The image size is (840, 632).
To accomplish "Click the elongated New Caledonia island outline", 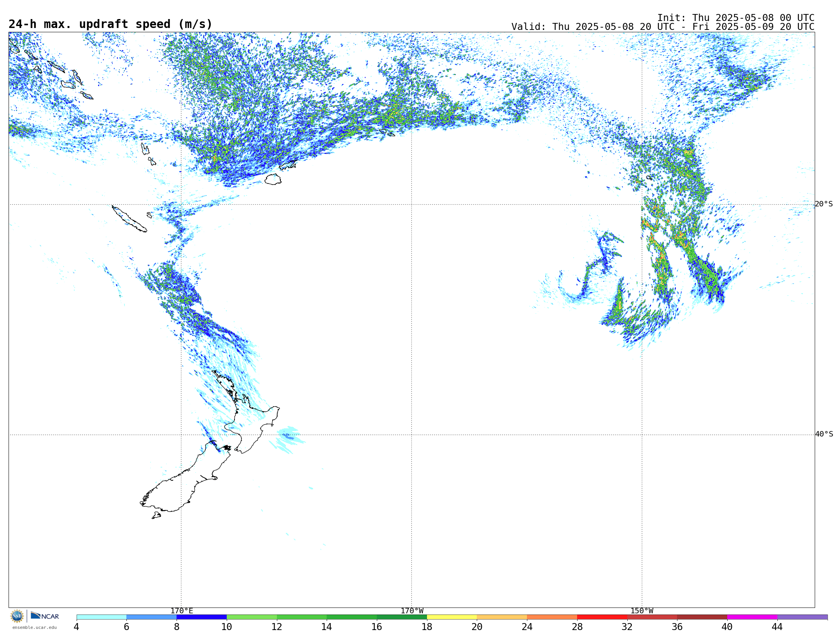I will (129, 219).
